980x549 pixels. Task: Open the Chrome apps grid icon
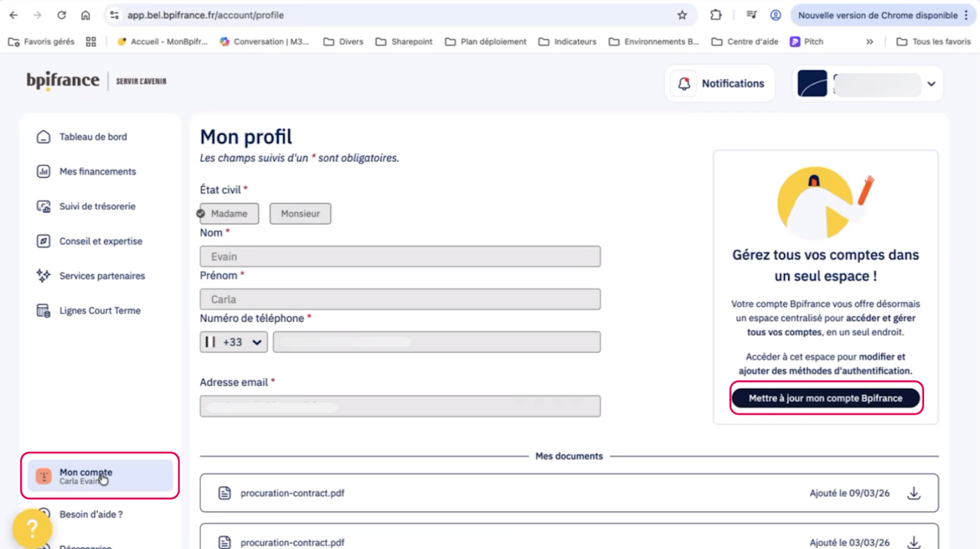tap(91, 41)
